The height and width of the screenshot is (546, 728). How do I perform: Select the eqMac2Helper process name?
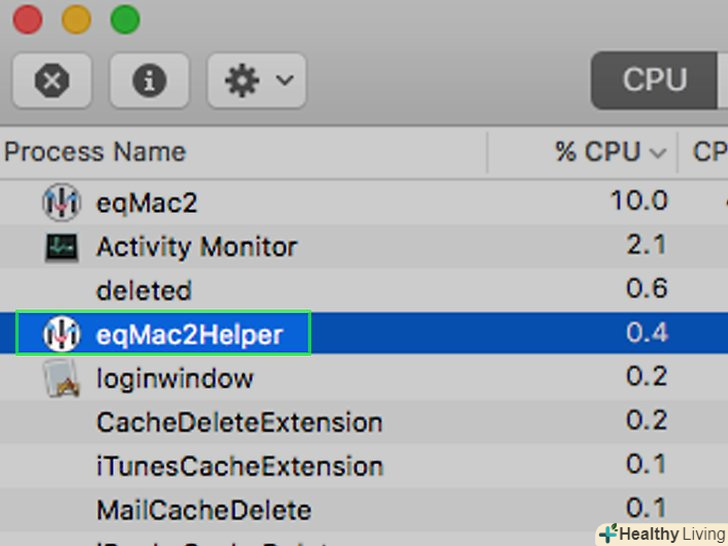(x=190, y=335)
